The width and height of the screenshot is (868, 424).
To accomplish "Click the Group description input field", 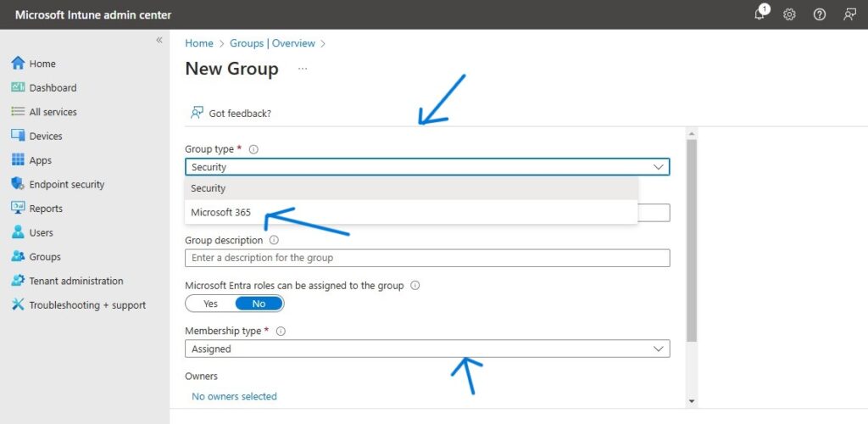I will 426,258.
